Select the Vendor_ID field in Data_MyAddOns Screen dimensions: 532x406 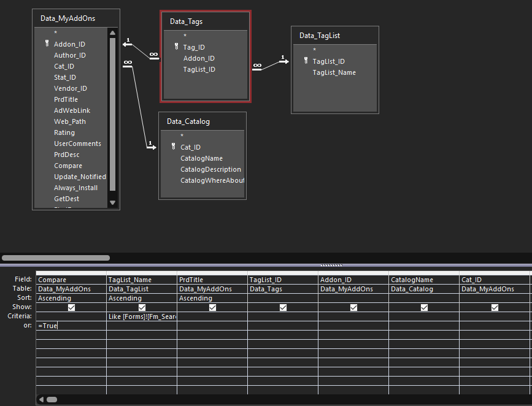(x=70, y=88)
